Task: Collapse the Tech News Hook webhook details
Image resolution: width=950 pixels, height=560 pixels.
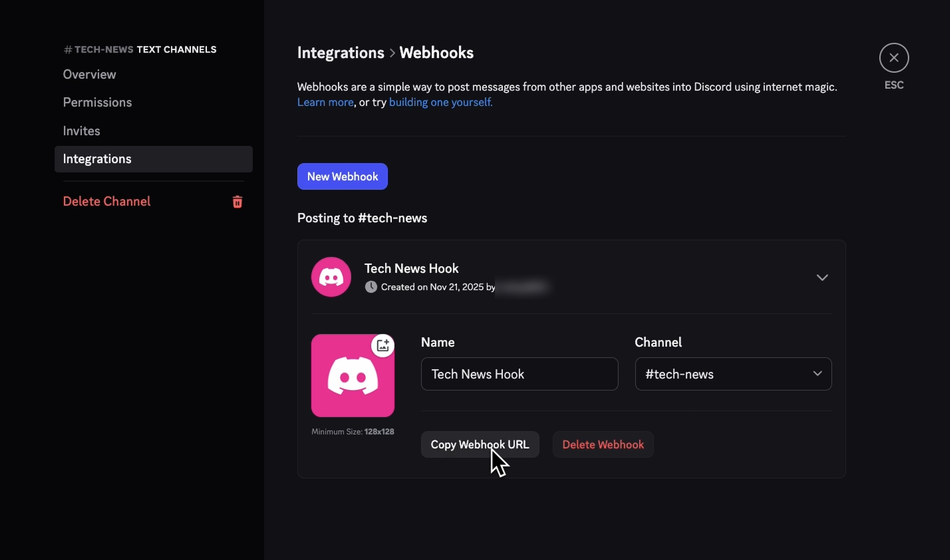Action: coord(821,277)
